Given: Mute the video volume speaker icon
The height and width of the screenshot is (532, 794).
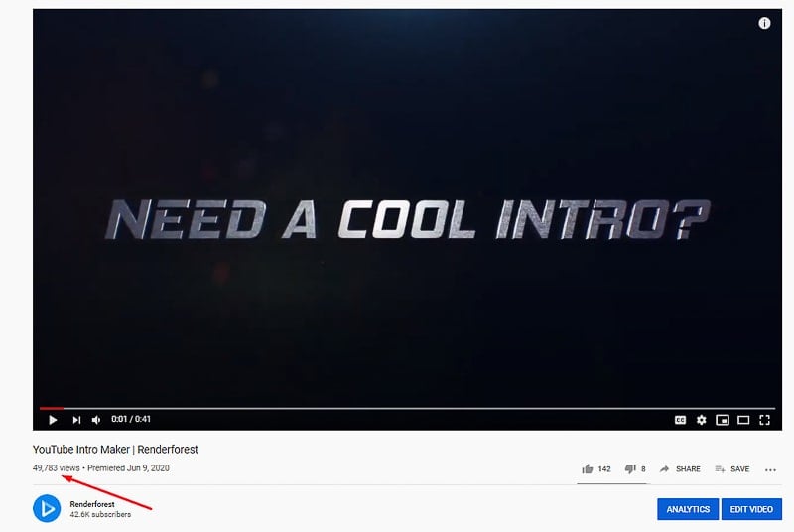Looking at the screenshot, I should pyautogui.click(x=96, y=420).
